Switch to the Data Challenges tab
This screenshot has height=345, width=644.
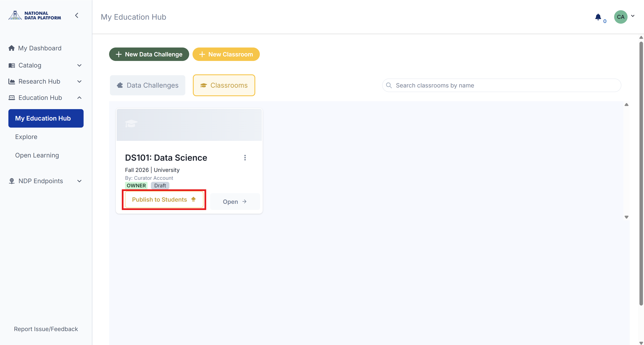point(148,85)
